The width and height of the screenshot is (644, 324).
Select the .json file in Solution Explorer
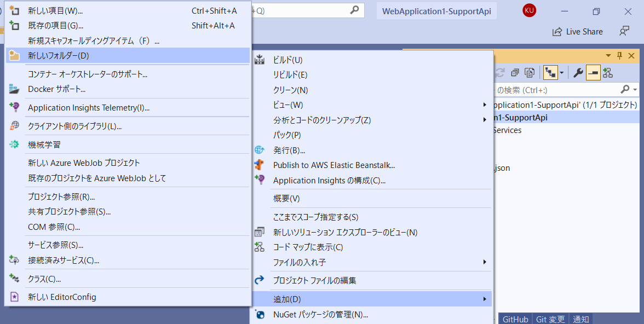[x=502, y=168]
